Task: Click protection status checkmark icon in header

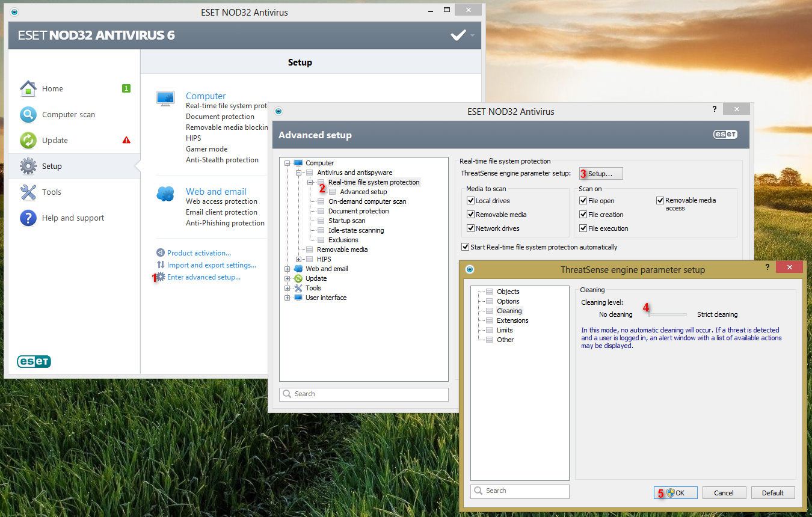Action: (x=458, y=35)
